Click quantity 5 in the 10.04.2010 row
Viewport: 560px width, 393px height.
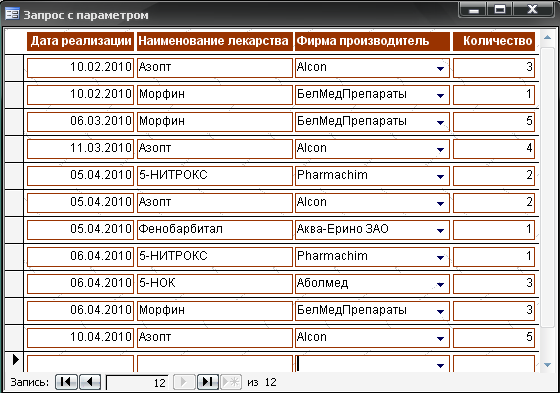click(x=494, y=337)
